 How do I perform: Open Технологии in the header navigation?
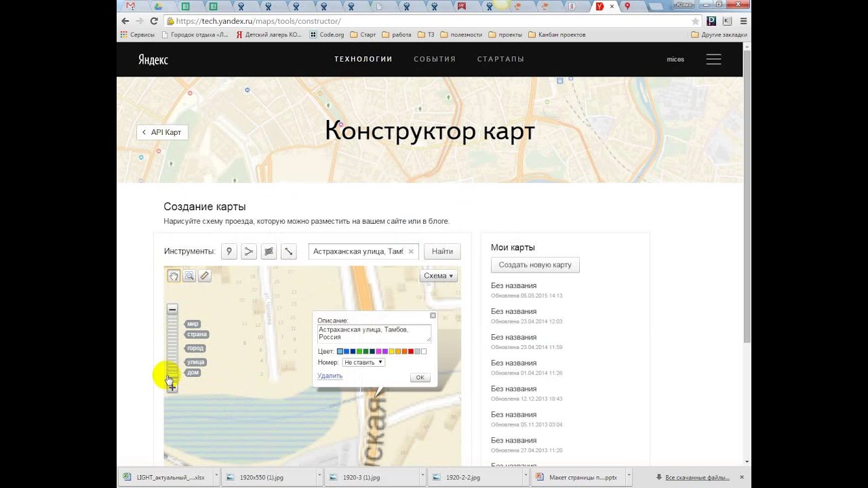click(363, 59)
